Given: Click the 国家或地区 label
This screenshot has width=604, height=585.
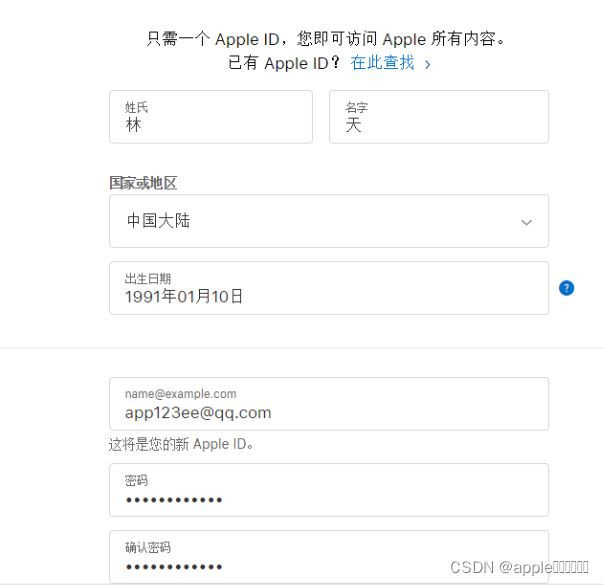Looking at the screenshot, I should [143, 183].
